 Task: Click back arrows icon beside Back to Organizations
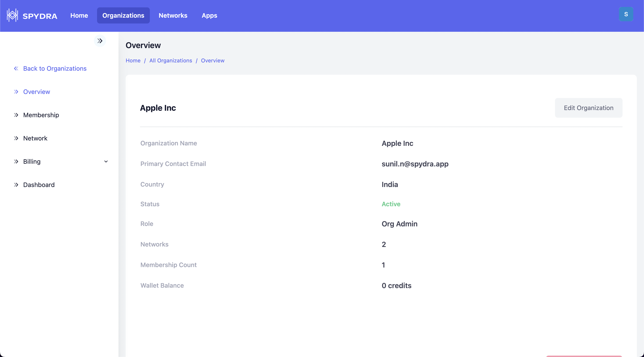(x=16, y=68)
